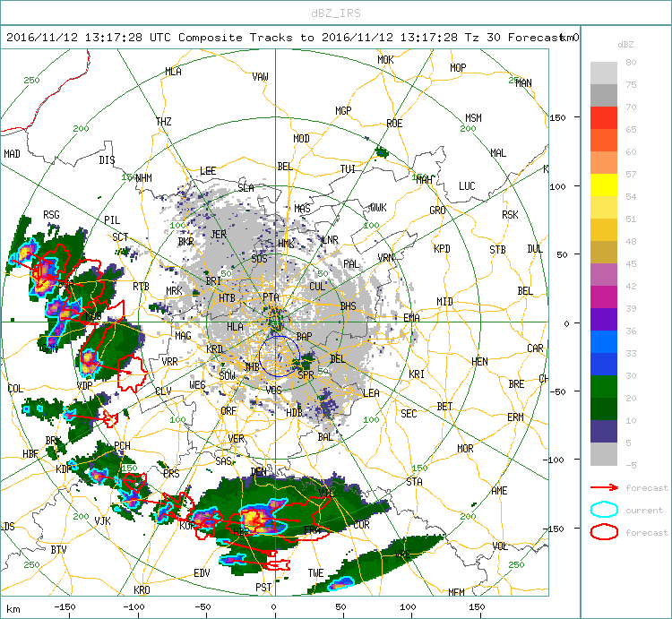Screen dimensions: 672x619
Task: Select the SPR station label
Action: (306, 375)
